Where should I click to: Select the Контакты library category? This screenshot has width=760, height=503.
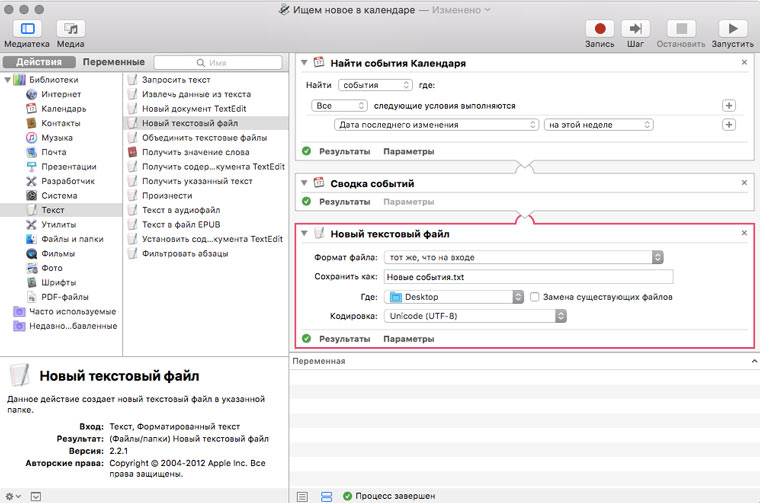pyautogui.click(x=61, y=123)
